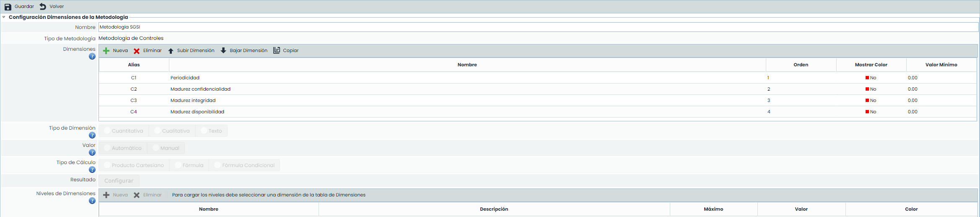Collapse Configuración Dimensiones de la Metodología section

[4, 17]
